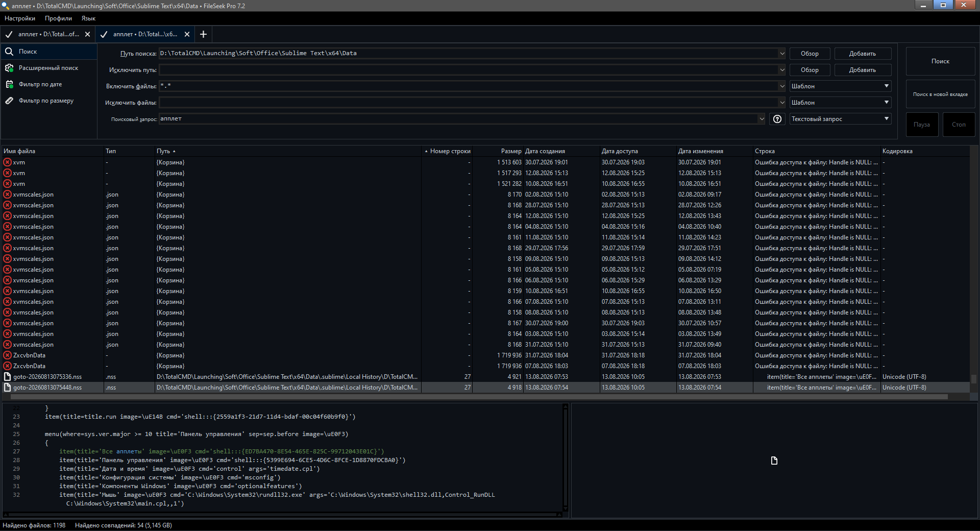
Task: Click error icon of xvmscales.json row sized 8 159
Action: point(7,291)
